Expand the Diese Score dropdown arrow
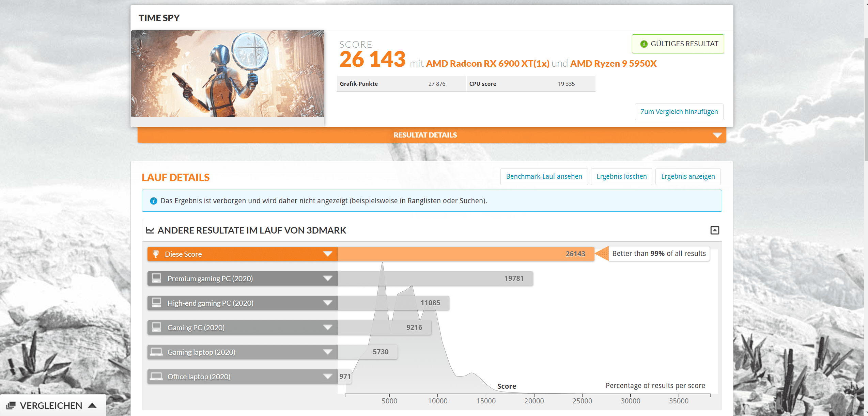This screenshot has width=868, height=416. coord(328,254)
